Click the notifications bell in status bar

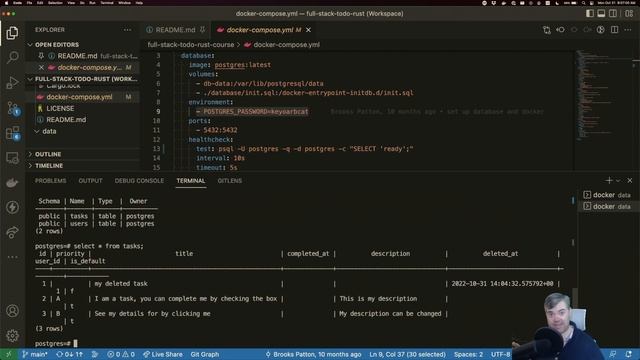tap(629, 354)
